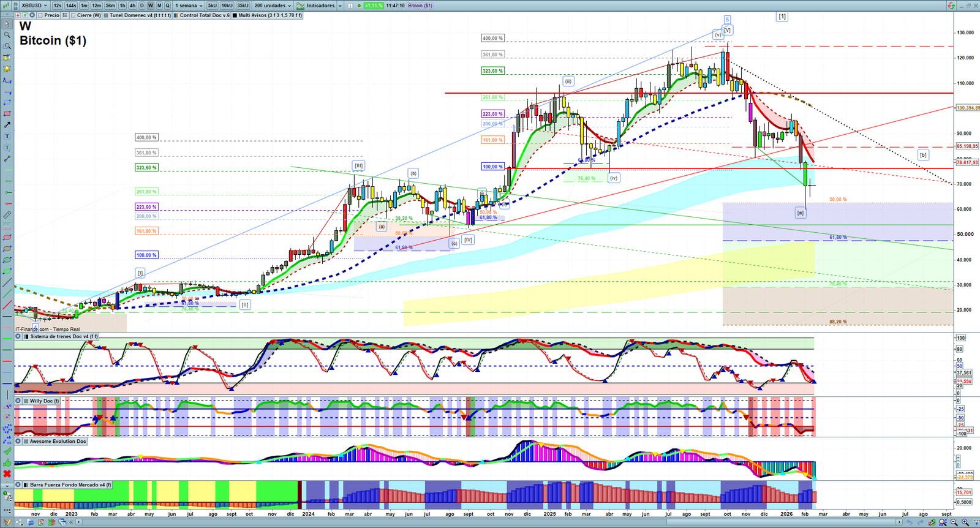
Task: Click the Multi Avisos black color swatch
Action: click(235, 15)
